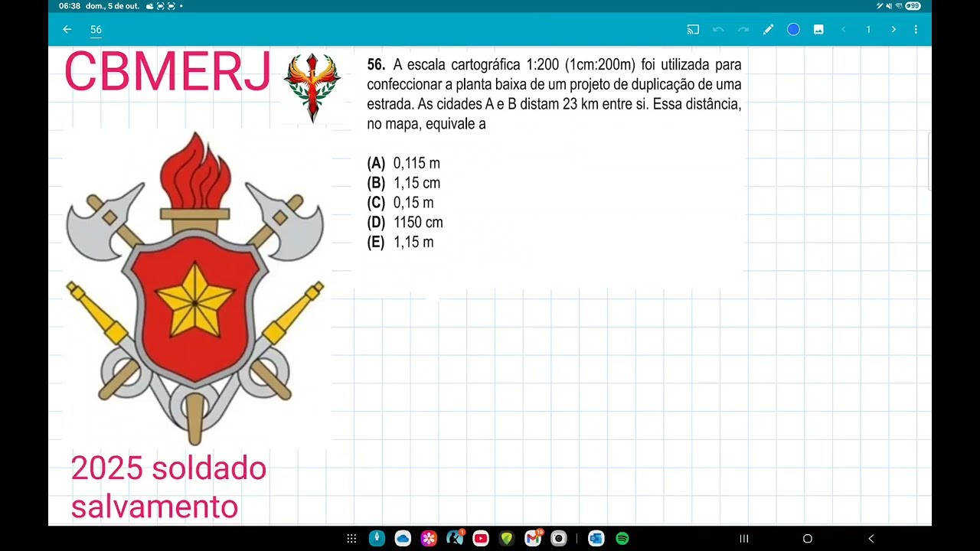Open the reading app with badge 1

click(x=455, y=539)
